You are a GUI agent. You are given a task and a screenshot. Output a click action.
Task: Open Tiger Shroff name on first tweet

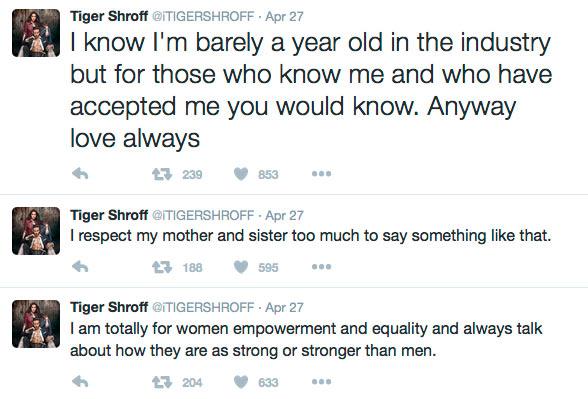pos(109,16)
